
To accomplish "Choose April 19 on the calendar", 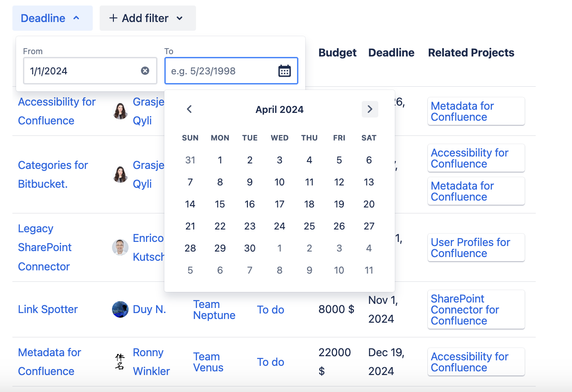I will click(x=339, y=204).
